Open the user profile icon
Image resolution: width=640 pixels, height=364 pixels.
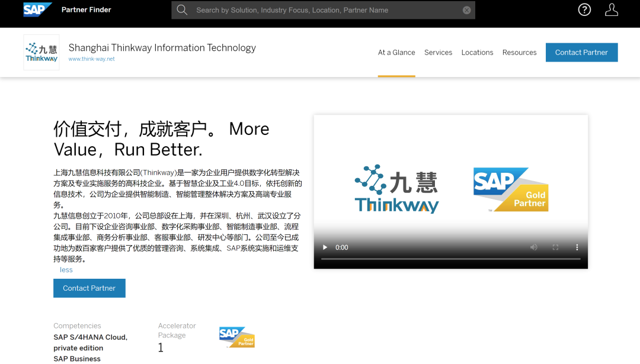click(x=611, y=9)
